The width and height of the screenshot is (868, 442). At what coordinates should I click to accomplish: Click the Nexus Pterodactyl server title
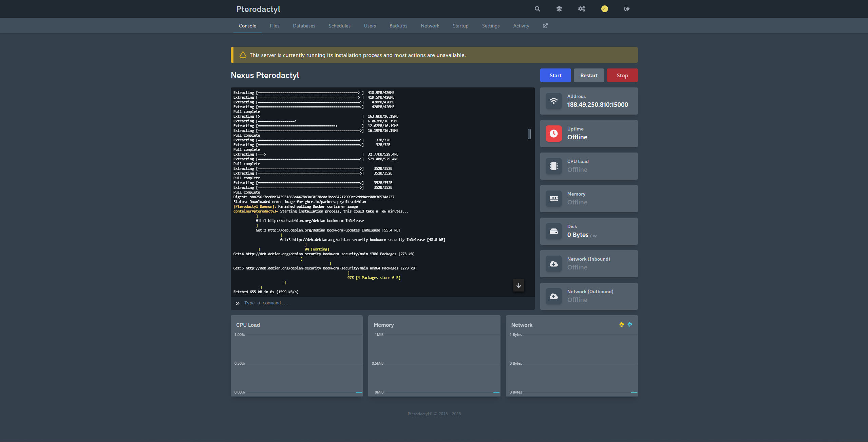click(265, 75)
